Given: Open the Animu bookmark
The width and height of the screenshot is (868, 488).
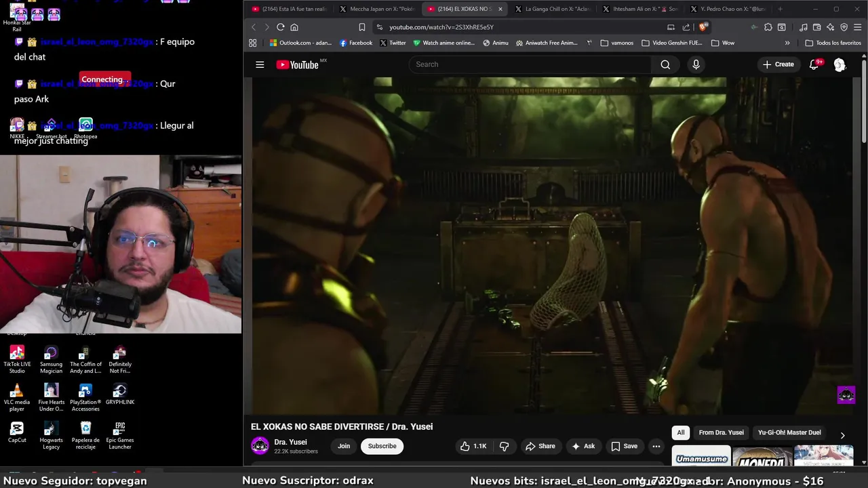Looking at the screenshot, I should point(496,43).
